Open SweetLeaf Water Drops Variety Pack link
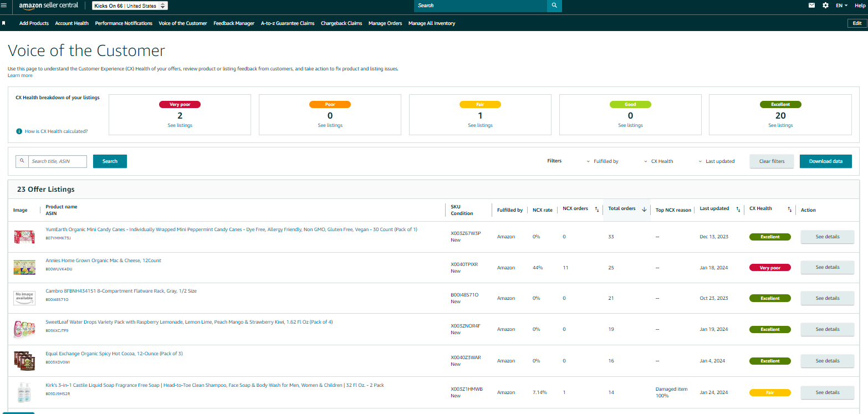Viewport: 868px width, 414px height. tap(189, 322)
